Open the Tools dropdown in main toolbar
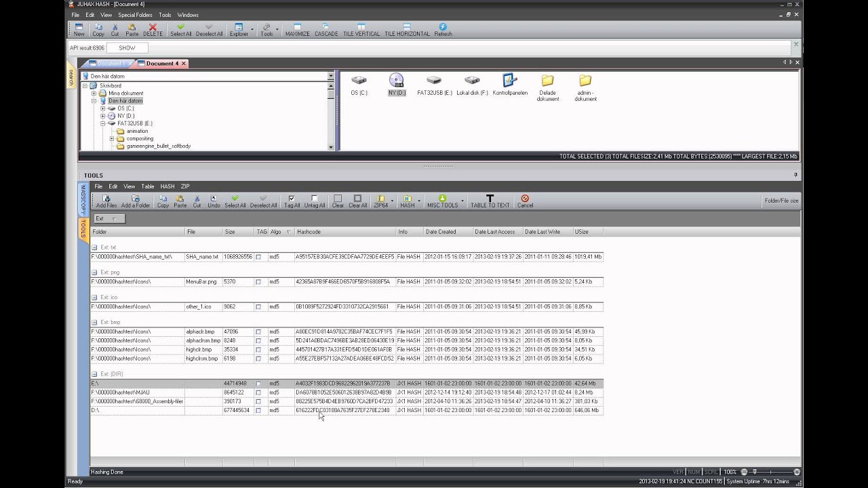Image resolution: width=868 pixels, height=488 pixels. (277, 30)
